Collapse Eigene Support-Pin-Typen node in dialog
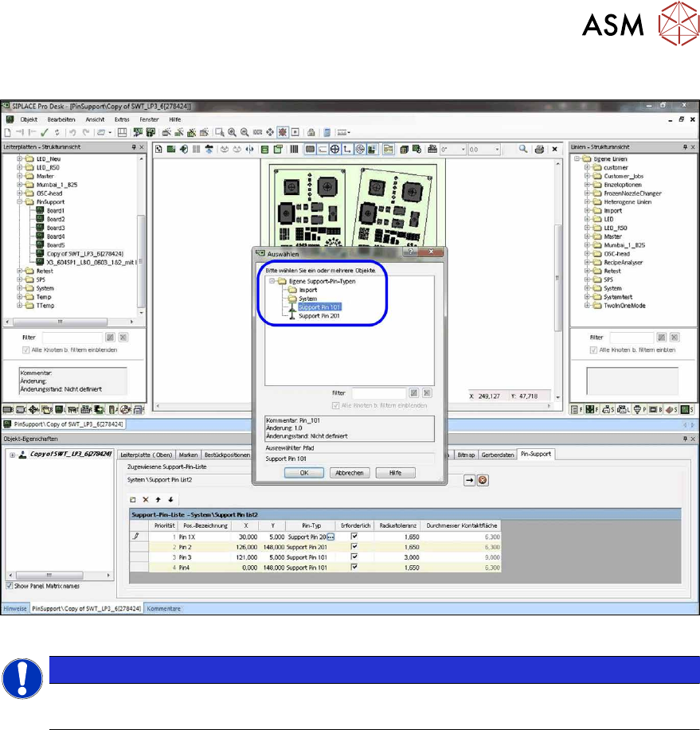Viewport: 700px width, 730px height. pos(272,281)
